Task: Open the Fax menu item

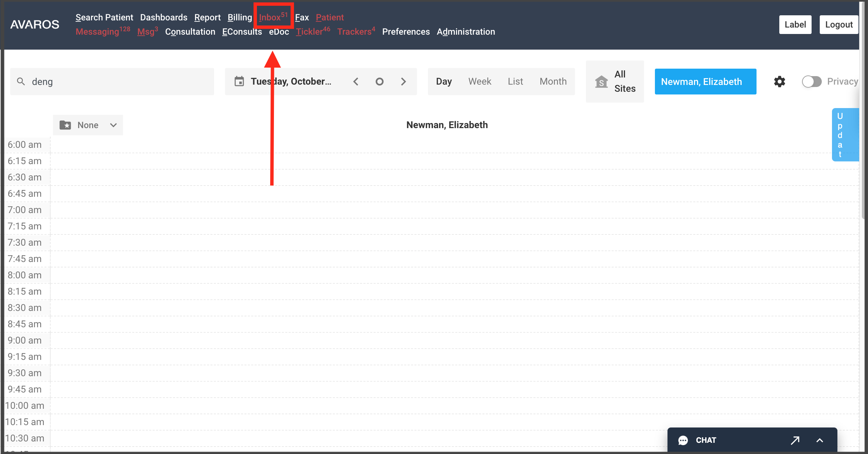Action: 302,17
